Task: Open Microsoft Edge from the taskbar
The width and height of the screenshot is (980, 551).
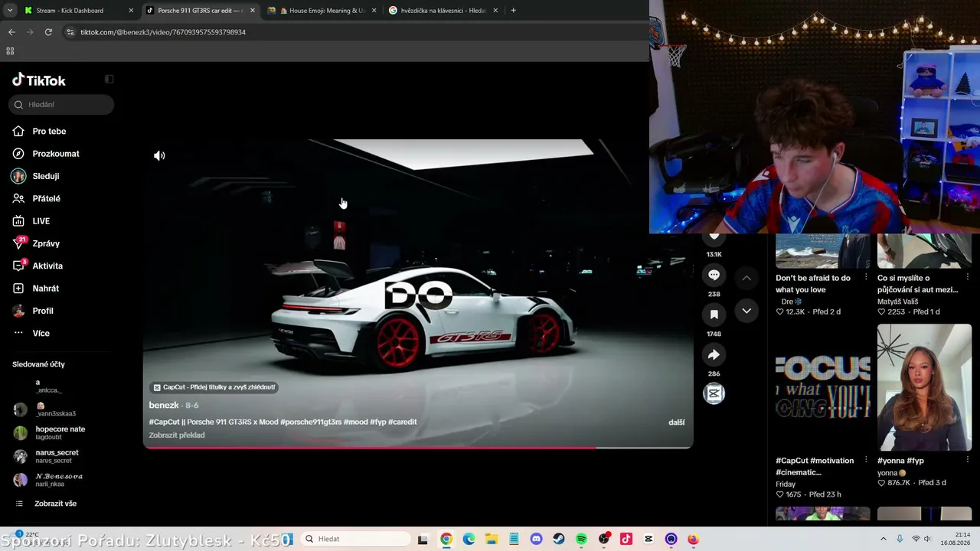Action: click(x=469, y=540)
